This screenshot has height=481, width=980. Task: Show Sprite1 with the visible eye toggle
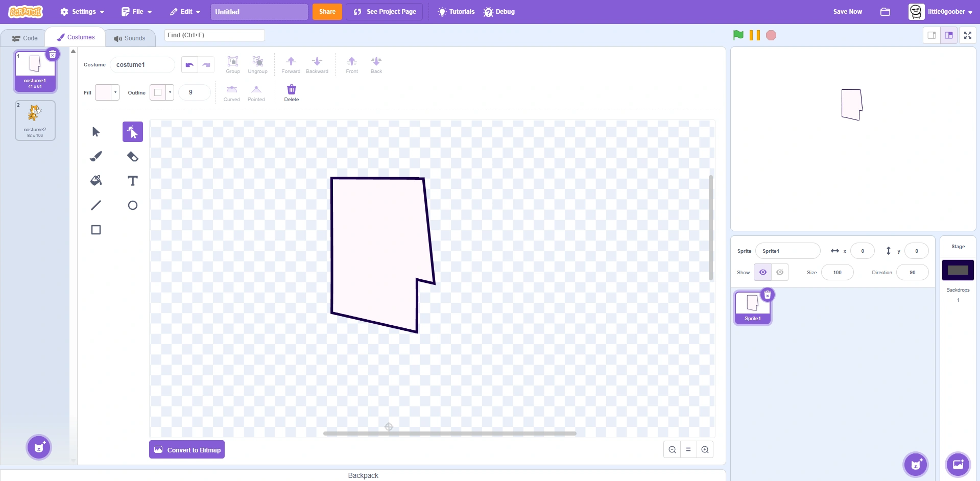(x=762, y=272)
